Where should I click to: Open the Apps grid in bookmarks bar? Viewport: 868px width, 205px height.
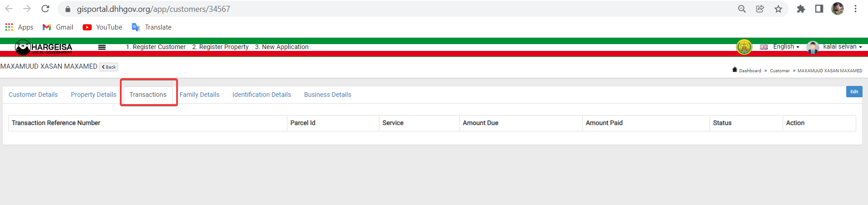(19, 27)
